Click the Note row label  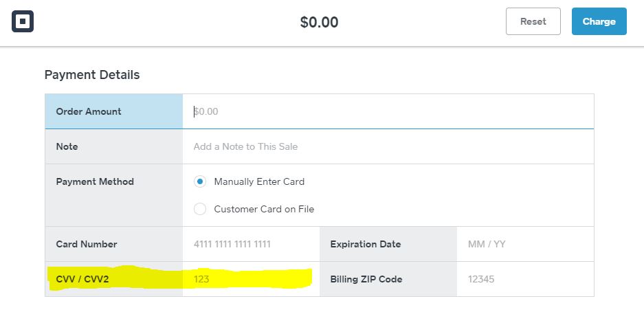point(67,146)
